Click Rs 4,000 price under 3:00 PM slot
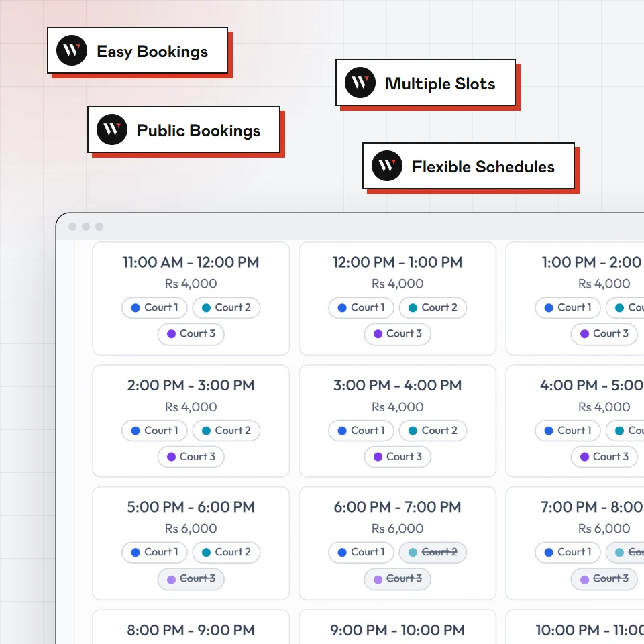The width and height of the screenshot is (644, 644). click(398, 407)
